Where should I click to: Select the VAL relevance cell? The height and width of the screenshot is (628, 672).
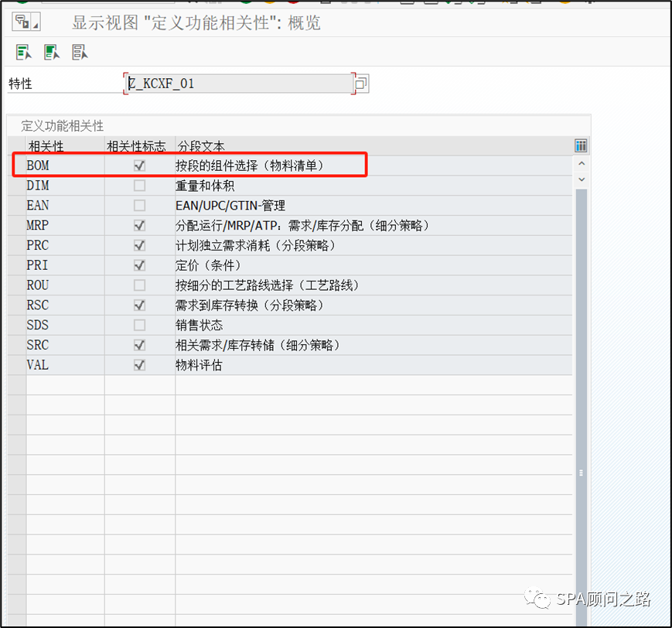(x=65, y=365)
